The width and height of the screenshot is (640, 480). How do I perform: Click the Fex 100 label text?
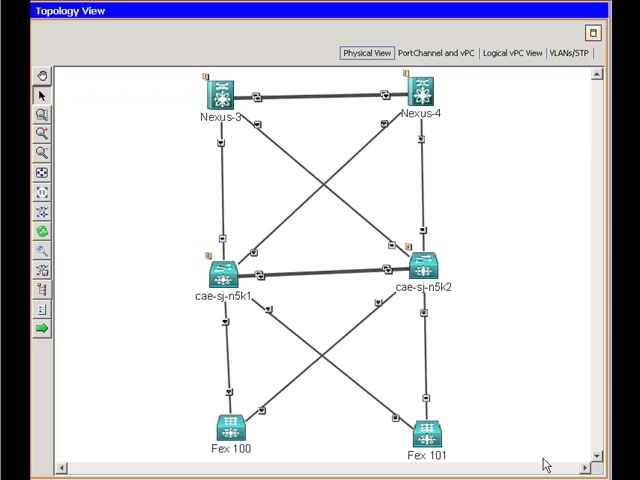(x=231, y=449)
